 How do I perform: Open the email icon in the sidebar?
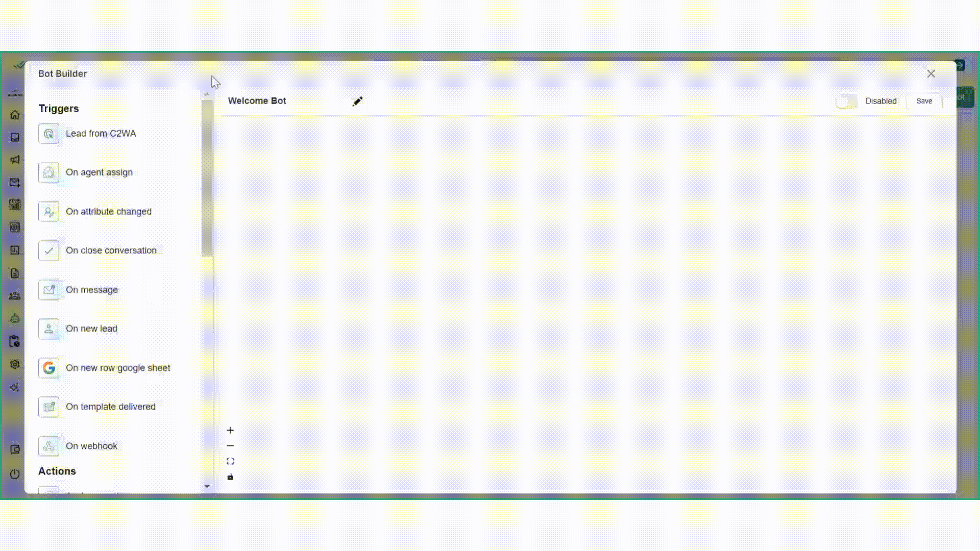point(15,183)
